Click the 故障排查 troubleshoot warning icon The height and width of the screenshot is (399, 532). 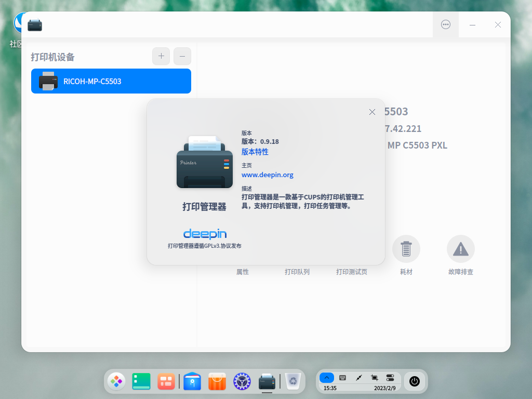(460, 249)
